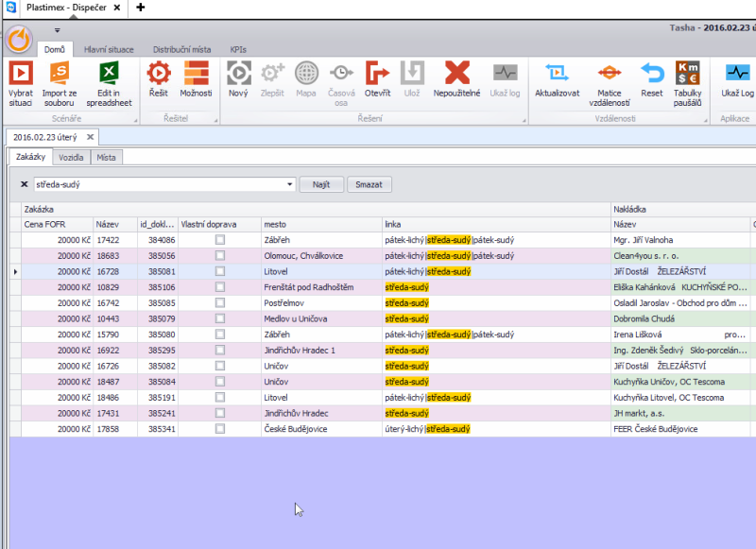Open the Distribuční místa ribbon tab

tap(181, 50)
